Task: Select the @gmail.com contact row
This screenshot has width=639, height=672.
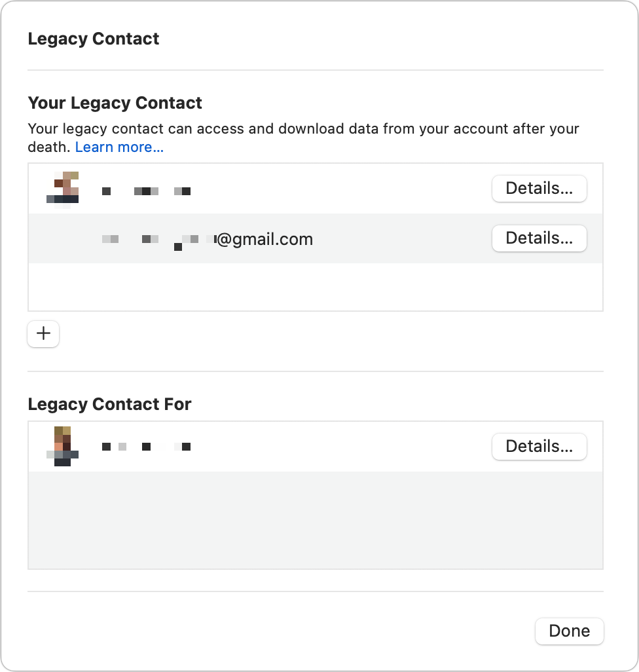Action: click(x=316, y=238)
